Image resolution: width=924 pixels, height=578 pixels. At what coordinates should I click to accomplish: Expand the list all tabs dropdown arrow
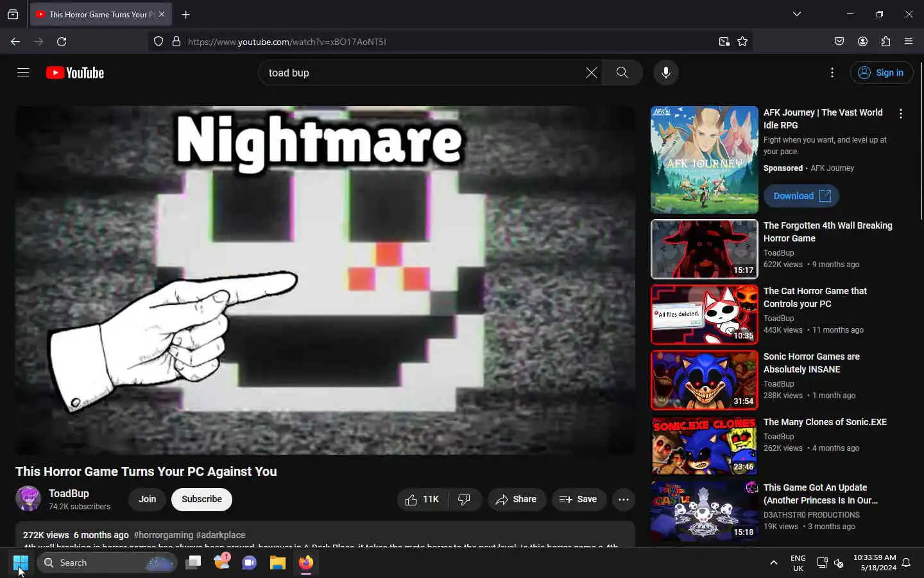coord(797,14)
